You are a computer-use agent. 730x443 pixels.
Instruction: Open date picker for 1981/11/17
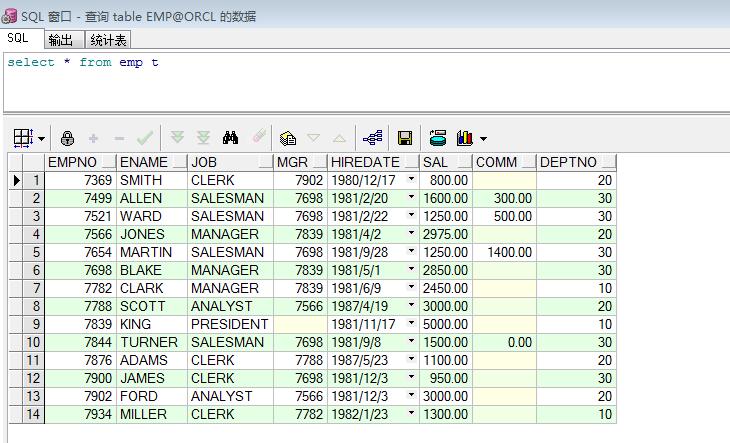(411, 322)
